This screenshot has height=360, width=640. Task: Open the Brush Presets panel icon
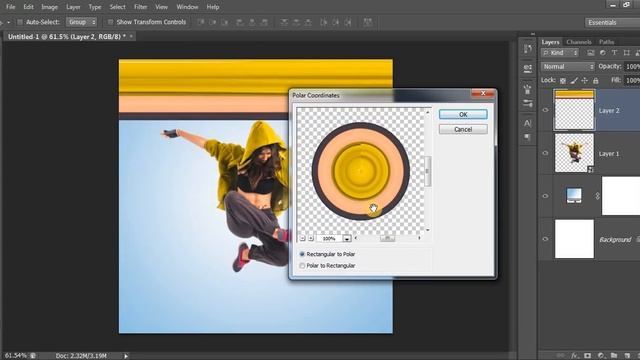527,103
